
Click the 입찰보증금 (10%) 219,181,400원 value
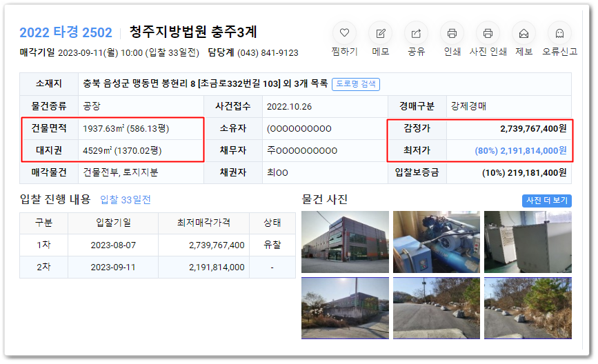(524, 172)
